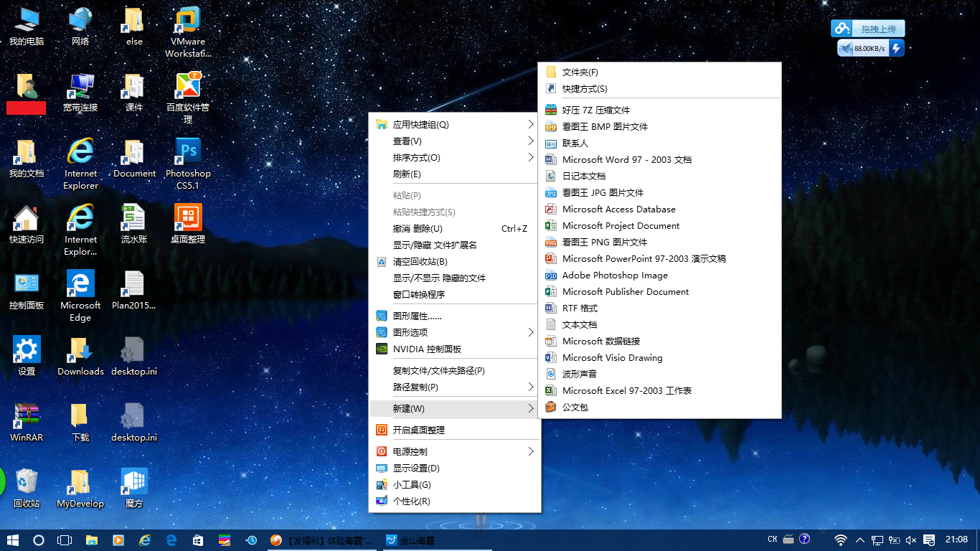Select the 流水账 spreadsheet shortcut
Screen dimensions: 980x551
pos(134,224)
